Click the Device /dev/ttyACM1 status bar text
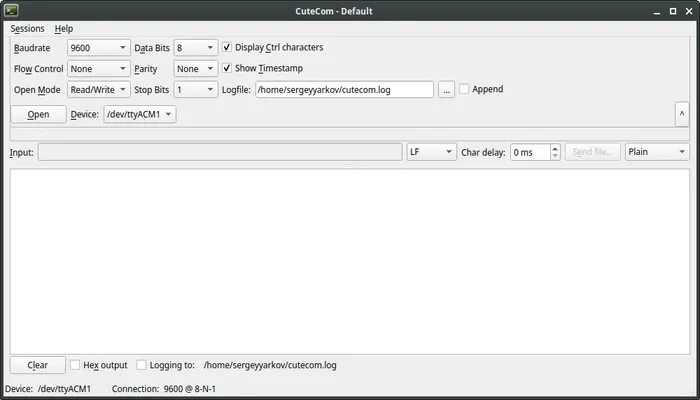 [x=48, y=389]
